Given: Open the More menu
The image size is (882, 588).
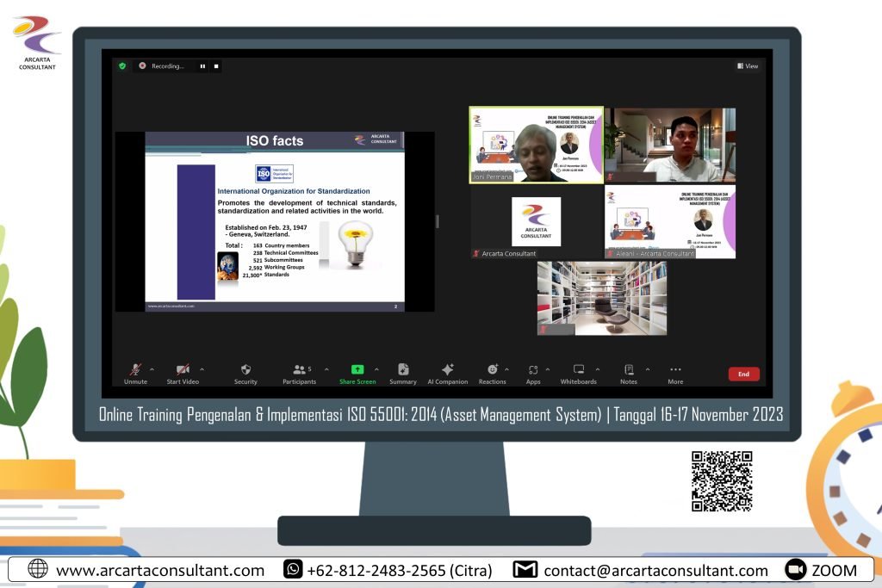Looking at the screenshot, I should click(x=675, y=370).
